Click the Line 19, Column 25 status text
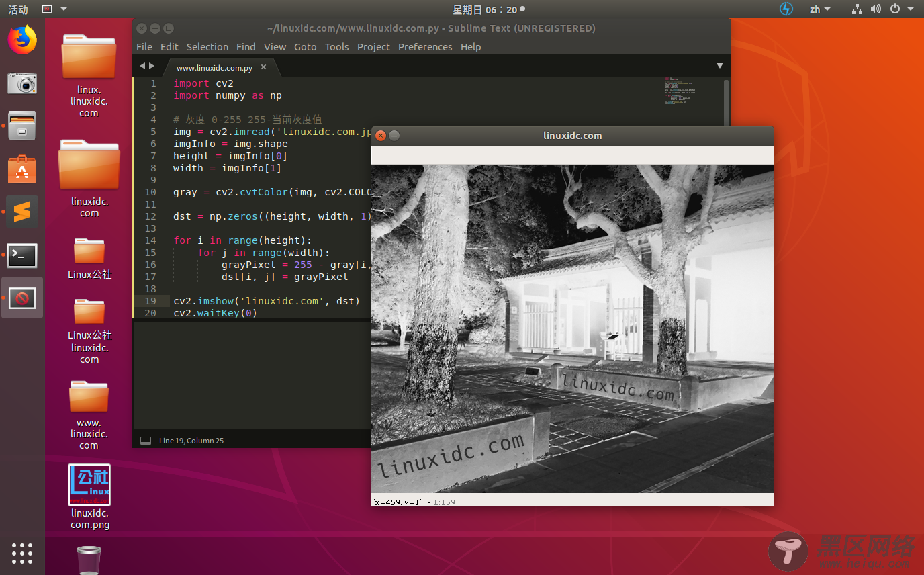Viewport: 924px width, 575px height. (x=191, y=441)
